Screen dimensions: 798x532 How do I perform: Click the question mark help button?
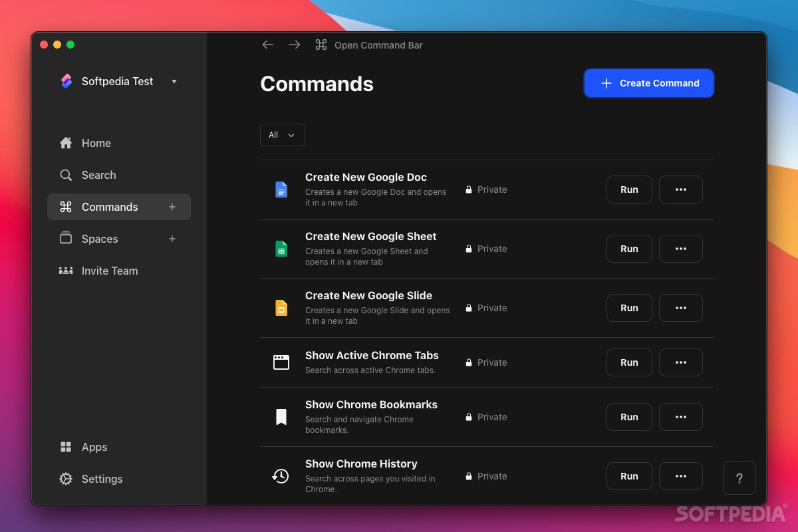[739, 477]
